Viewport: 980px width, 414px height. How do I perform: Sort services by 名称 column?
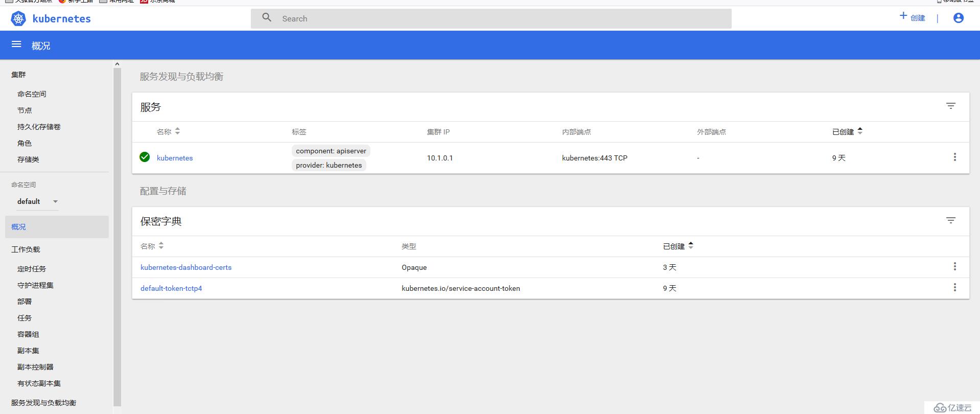pos(168,131)
